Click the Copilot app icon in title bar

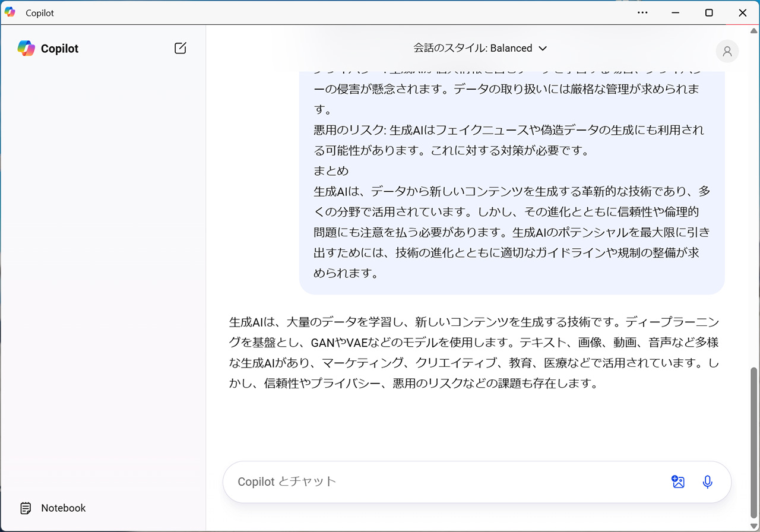click(10, 12)
